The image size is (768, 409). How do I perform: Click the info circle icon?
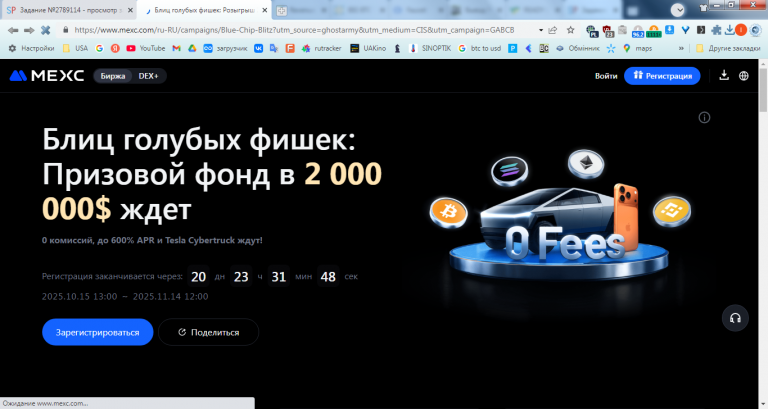(704, 118)
